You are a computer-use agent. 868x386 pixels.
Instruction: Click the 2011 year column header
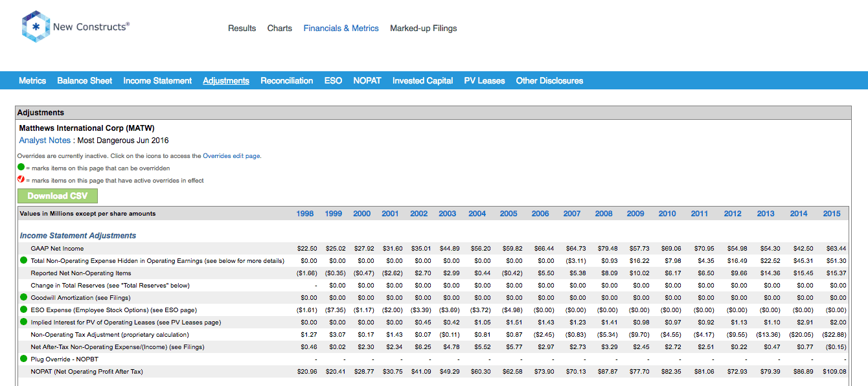coord(700,214)
